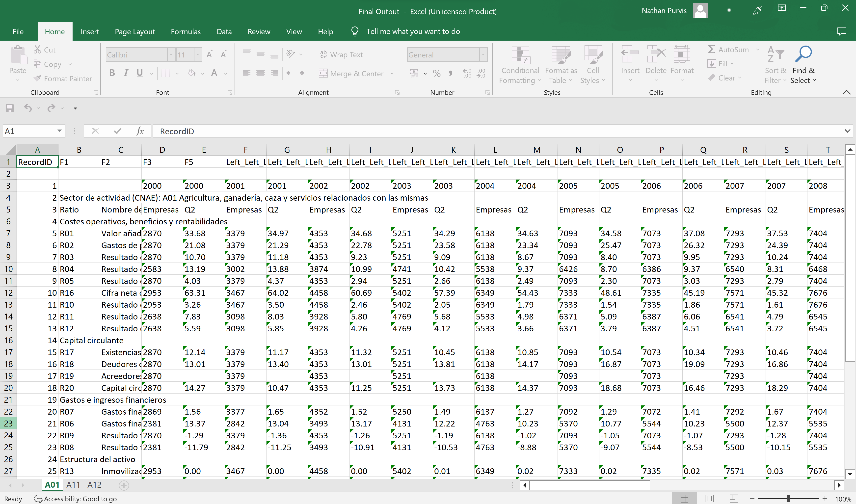The width and height of the screenshot is (856, 504).
Task: Click Increase Indent icon
Action: click(304, 73)
